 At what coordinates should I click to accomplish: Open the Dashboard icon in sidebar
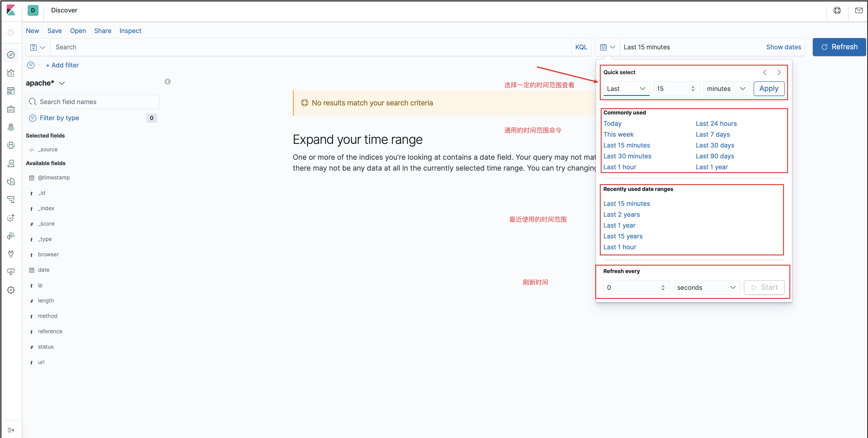point(11,91)
